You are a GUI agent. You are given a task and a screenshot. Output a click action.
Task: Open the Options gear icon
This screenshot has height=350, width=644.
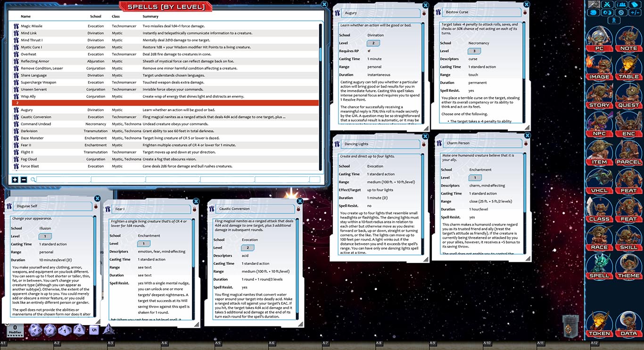tap(620, 13)
